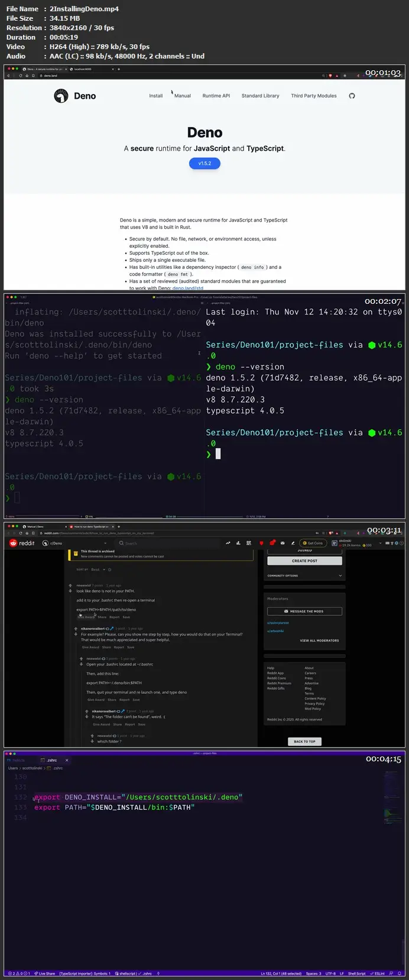Open the Reddit notification mail icon
Screen dimensions: 409x980
point(283,543)
